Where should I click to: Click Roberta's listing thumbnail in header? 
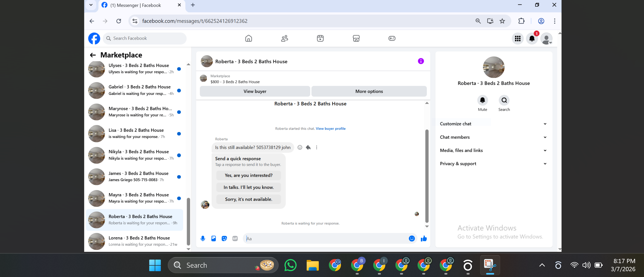point(206,61)
